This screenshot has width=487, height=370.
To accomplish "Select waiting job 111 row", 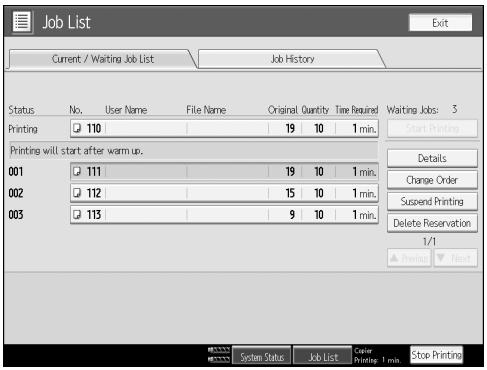I will (224, 172).
